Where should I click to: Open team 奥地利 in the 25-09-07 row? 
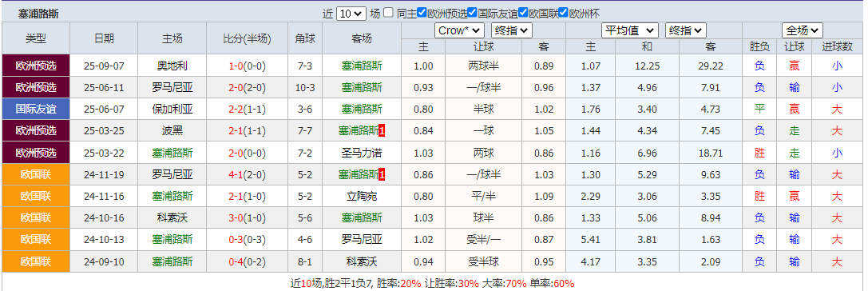coord(172,66)
